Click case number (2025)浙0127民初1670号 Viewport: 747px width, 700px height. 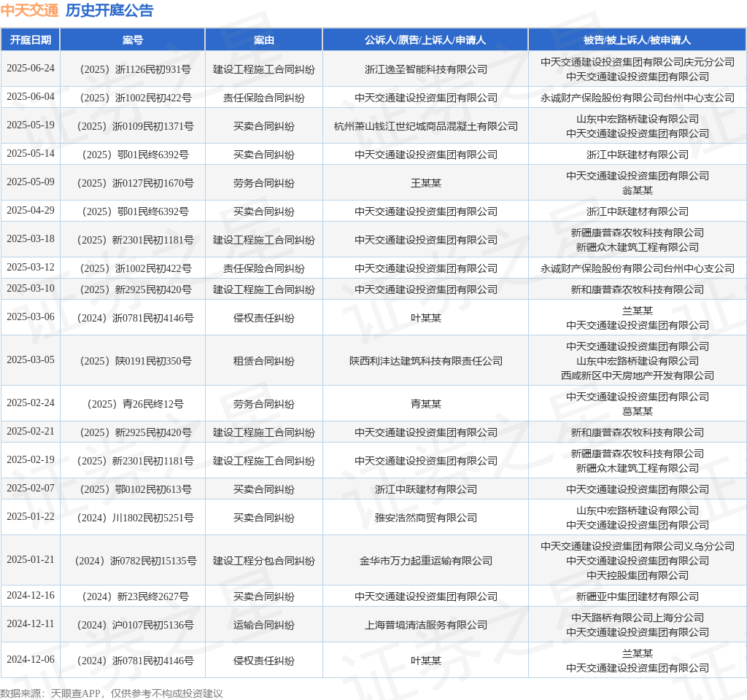[133, 183]
